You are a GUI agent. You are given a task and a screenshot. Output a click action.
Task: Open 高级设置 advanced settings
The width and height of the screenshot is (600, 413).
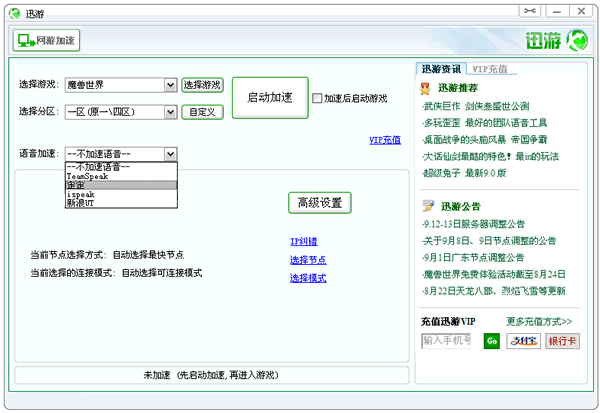[x=319, y=203]
